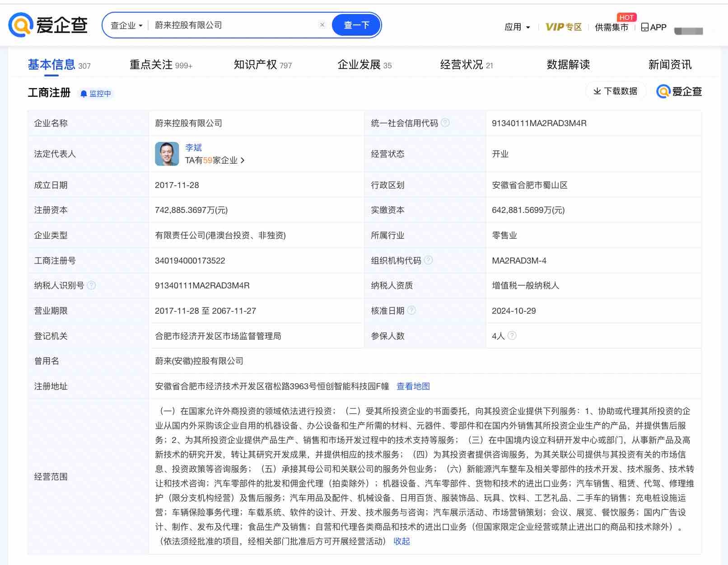
Task: Click the 纳税人资质 value 增值税一般纳税人
Action: click(x=526, y=285)
